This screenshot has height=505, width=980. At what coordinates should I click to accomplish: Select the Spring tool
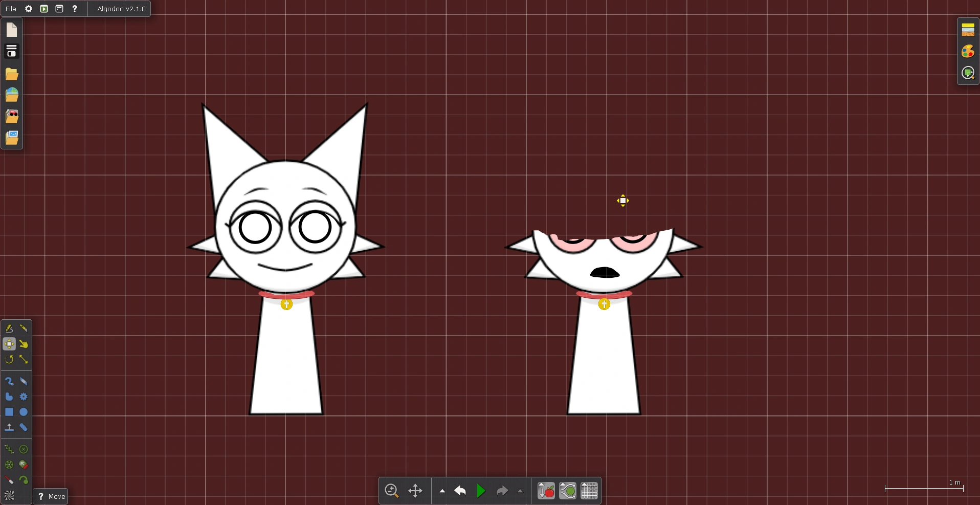pyautogui.click(x=9, y=449)
